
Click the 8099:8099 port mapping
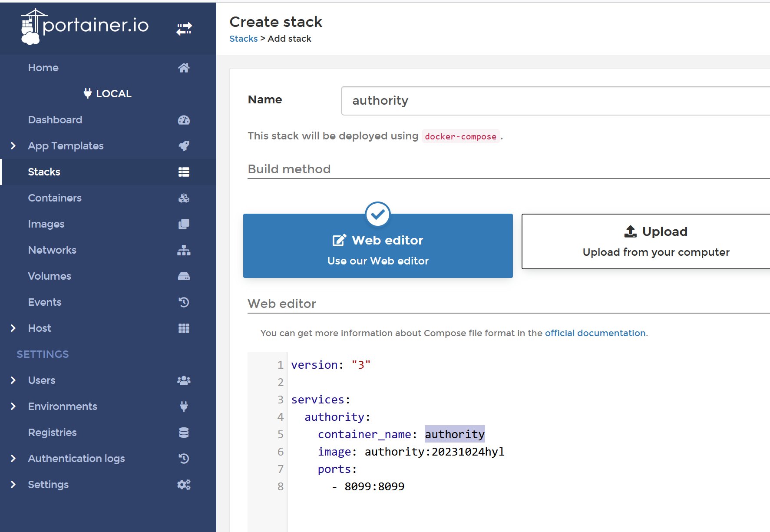tap(374, 486)
